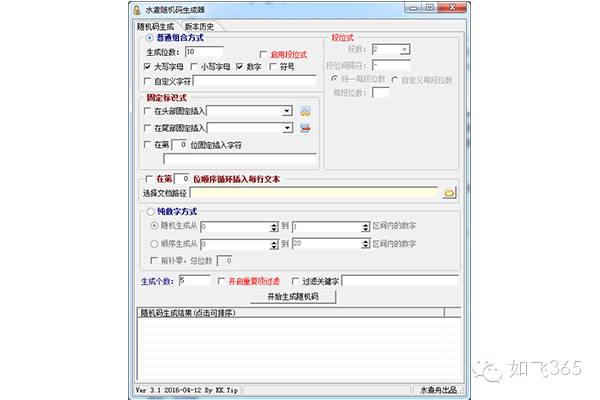Sort by the 随机码生成结果 column header
The width and height of the screenshot is (600, 400).
pos(290,313)
